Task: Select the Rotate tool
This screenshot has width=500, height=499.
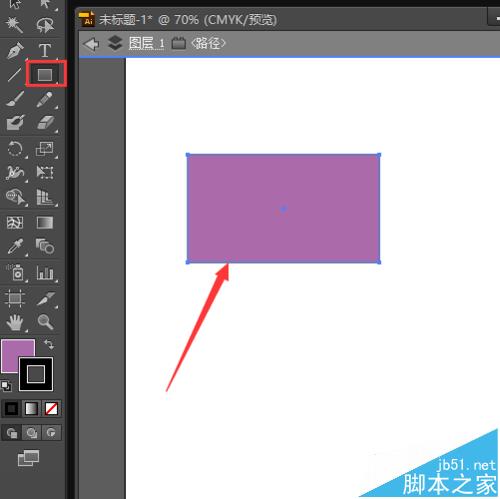Action: (x=15, y=149)
